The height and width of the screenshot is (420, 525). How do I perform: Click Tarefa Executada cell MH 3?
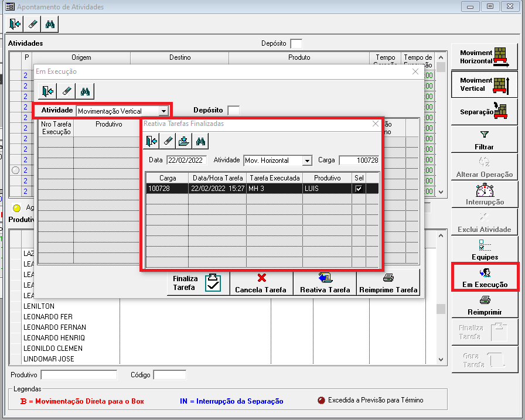(275, 189)
